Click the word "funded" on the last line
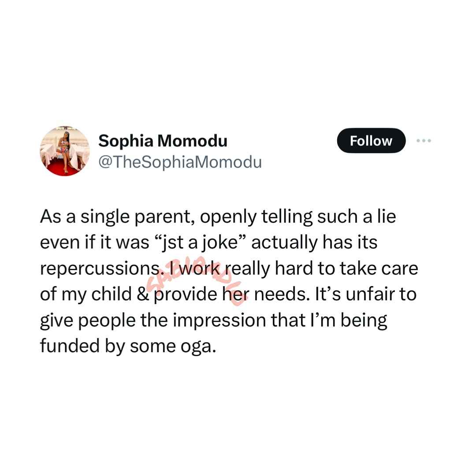Viewport: 476px width, 476px height. 70,346
